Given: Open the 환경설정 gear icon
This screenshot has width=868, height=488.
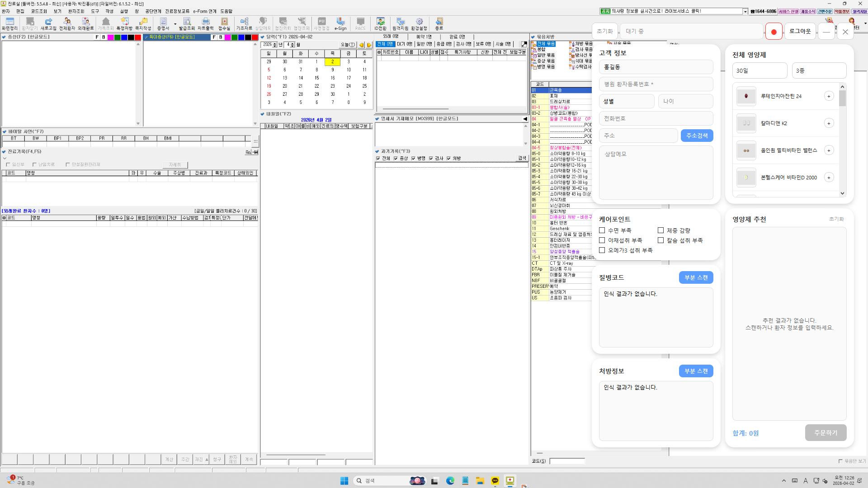Looking at the screenshot, I should [x=419, y=24].
